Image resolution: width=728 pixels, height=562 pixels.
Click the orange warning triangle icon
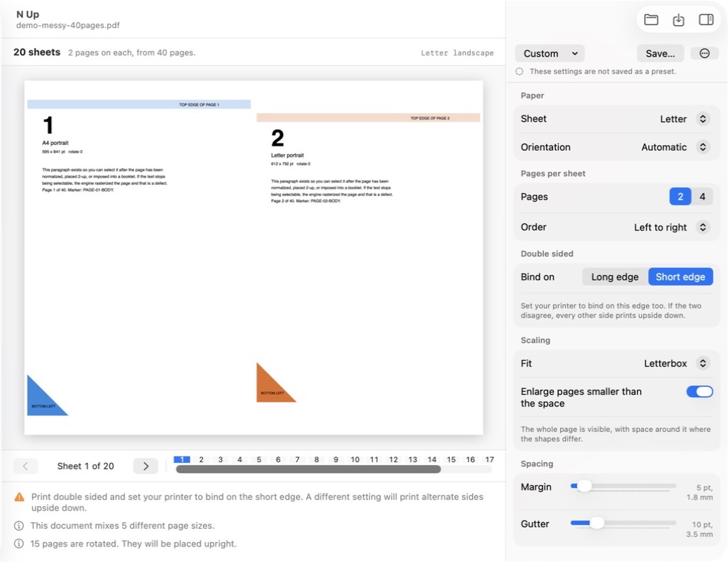coord(19,497)
